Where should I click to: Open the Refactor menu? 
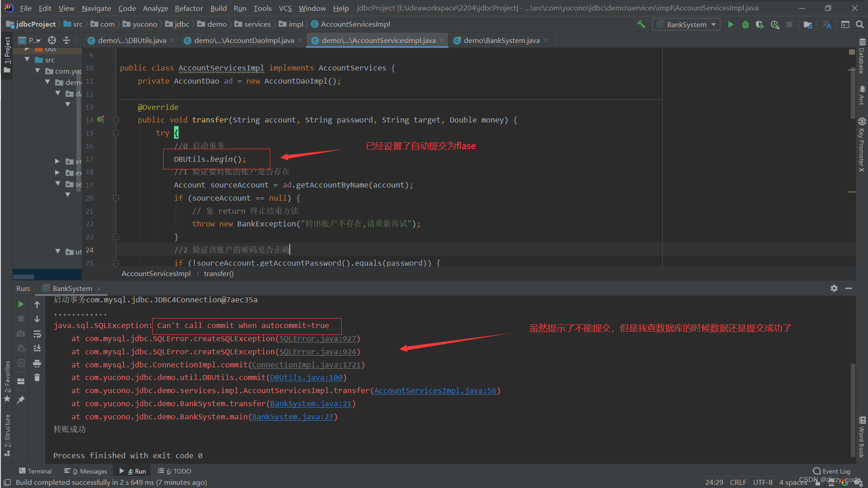point(188,8)
